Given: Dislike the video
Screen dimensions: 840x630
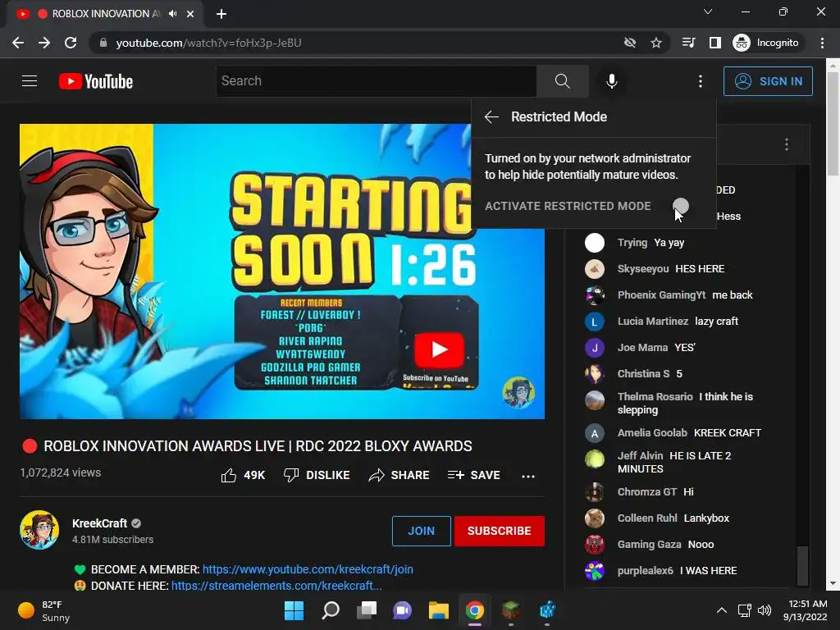Looking at the screenshot, I should click(x=317, y=475).
